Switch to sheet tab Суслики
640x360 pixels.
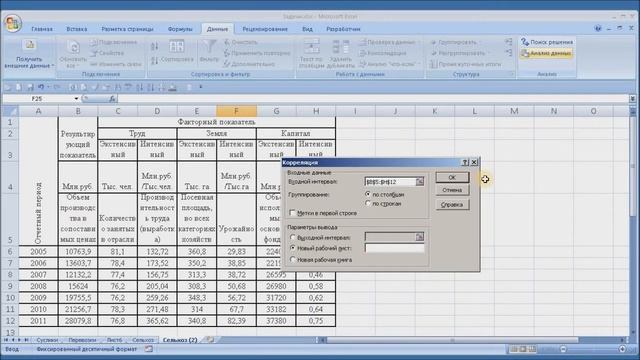point(47,340)
